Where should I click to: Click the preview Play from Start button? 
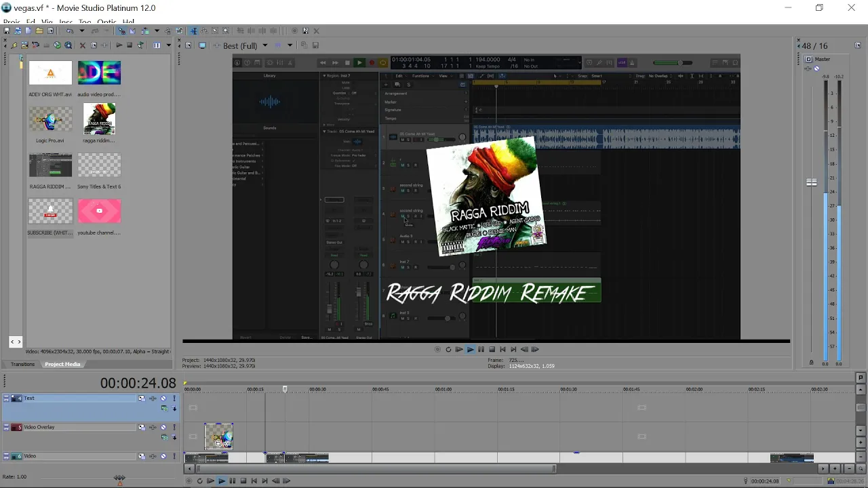point(459,350)
